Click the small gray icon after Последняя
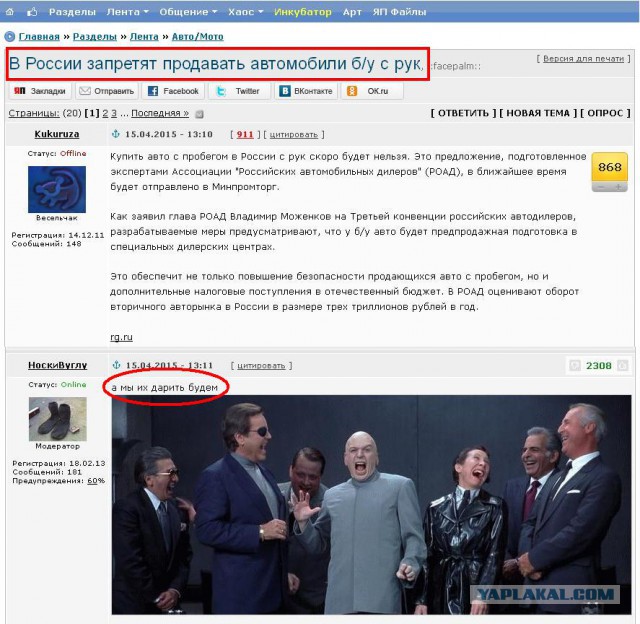The image size is (640, 624). click(x=199, y=114)
